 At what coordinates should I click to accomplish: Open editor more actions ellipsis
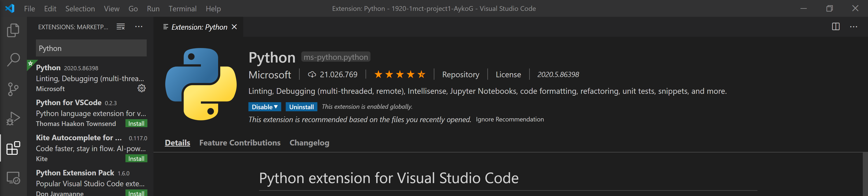854,27
